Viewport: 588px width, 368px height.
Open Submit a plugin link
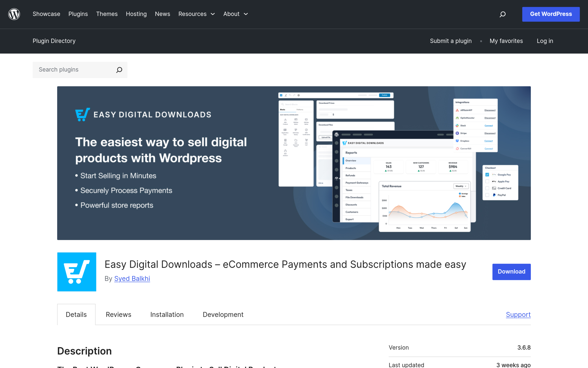pyautogui.click(x=451, y=41)
